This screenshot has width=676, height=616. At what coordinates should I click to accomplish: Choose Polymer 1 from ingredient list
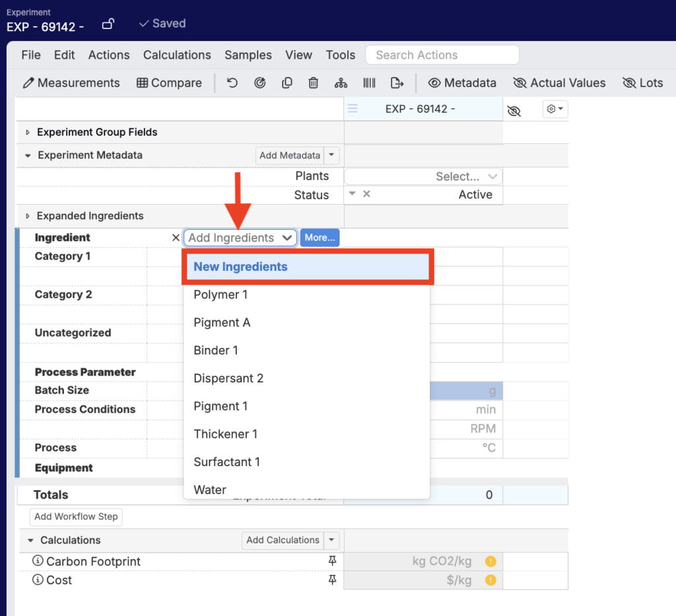tap(306, 294)
